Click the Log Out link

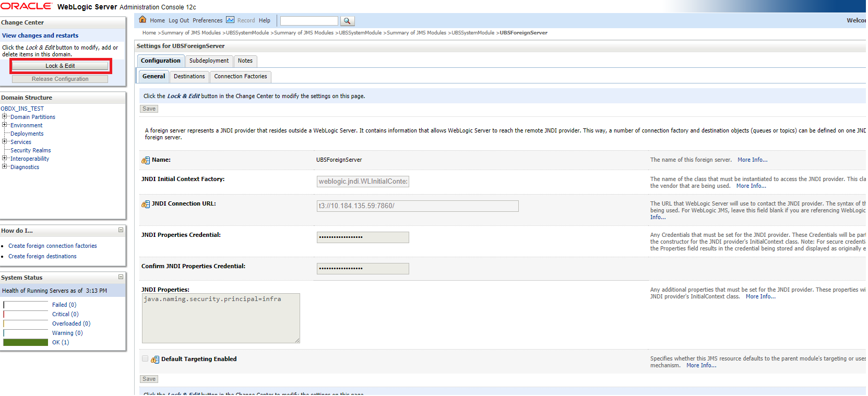[179, 20]
